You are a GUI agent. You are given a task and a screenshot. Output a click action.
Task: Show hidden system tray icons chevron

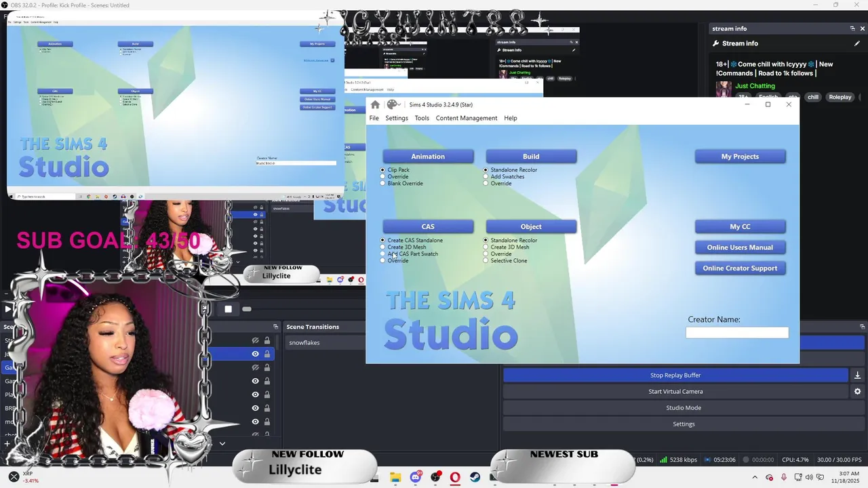755,477
